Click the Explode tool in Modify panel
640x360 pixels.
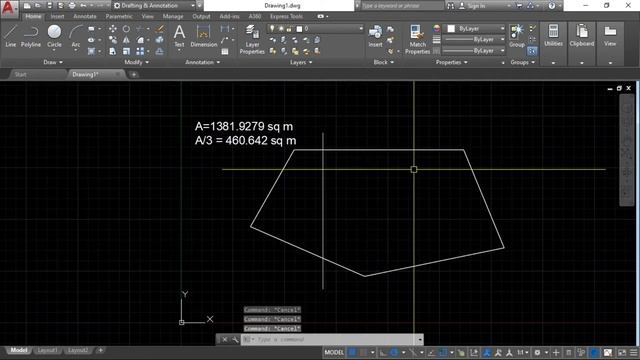pyautogui.click(x=160, y=40)
